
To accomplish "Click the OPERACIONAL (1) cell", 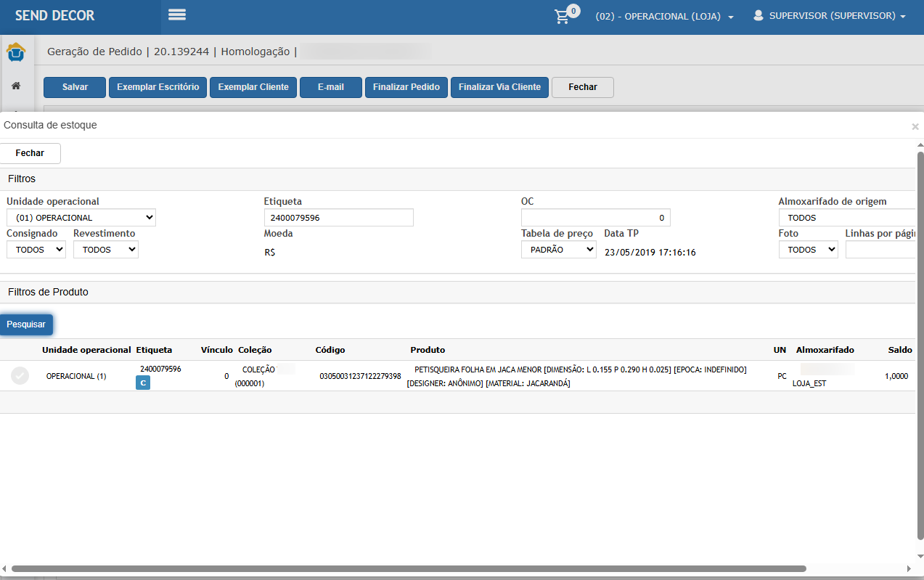I will 76,376.
